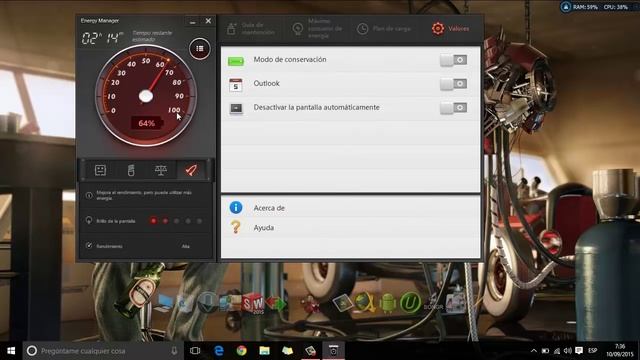Select the high performance rocket mode icon

click(x=191, y=170)
